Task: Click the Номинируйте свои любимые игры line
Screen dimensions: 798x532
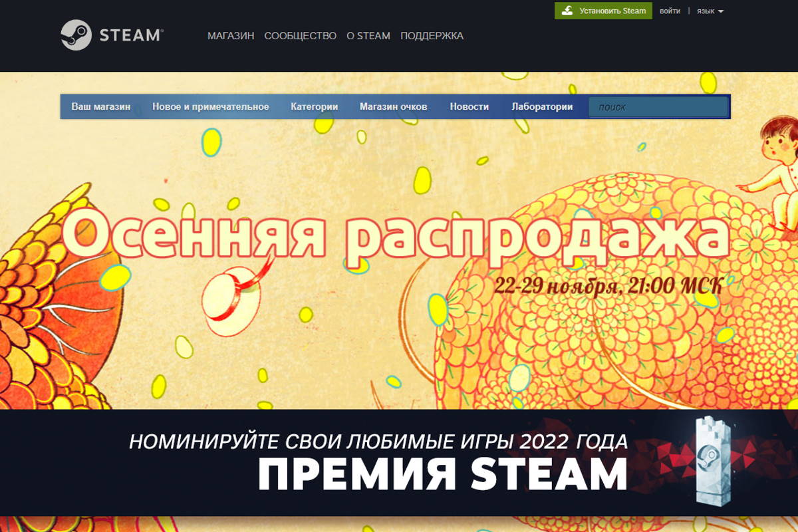Action: point(378,442)
